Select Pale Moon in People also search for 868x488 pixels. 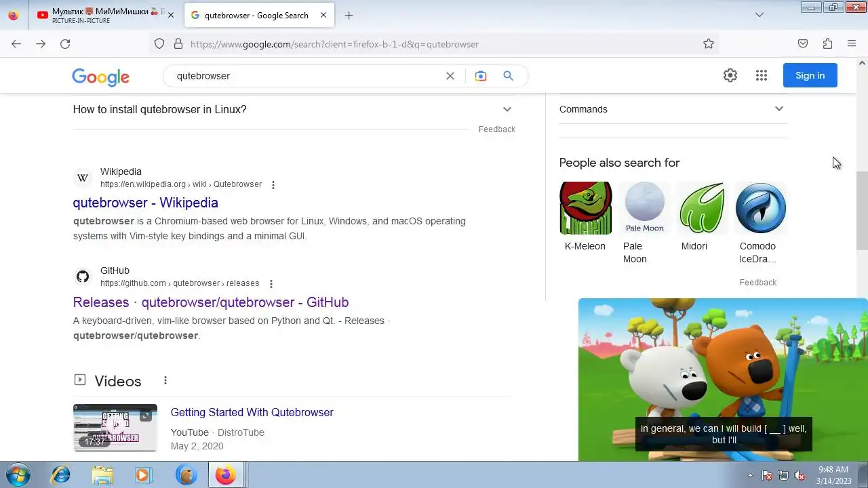[x=644, y=224]
